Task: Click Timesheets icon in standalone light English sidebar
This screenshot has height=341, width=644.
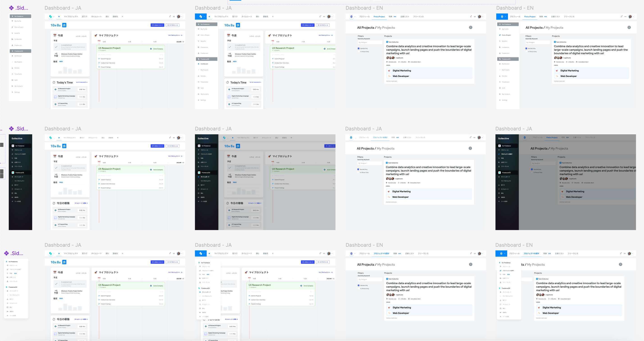Action: coord(12,74)
